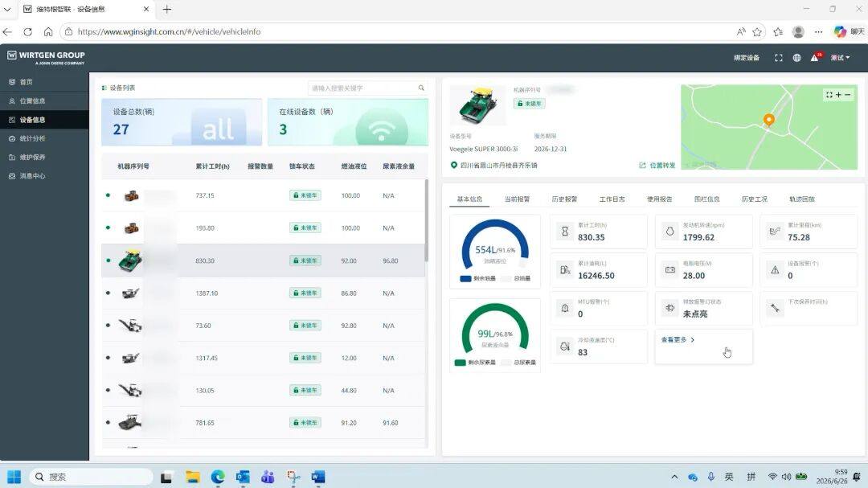Click the green 99L urea gauge
The image size is (868, 488).
[x=495, y=329]
